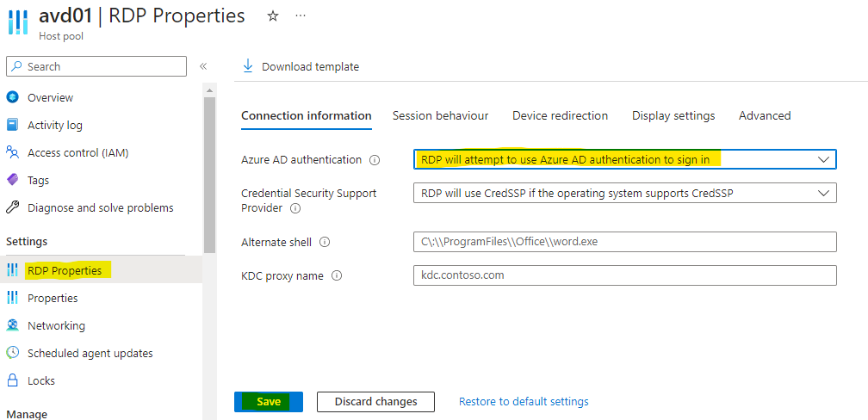This screenshot has height=420, width=868.
Task: Open Tags in the sidebar
Action: [x=38, y=180]
